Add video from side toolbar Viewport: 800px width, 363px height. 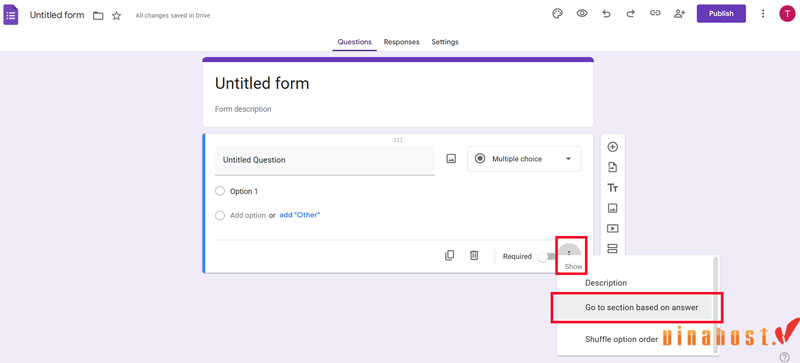pyautogui.click(x=613, y=229)
